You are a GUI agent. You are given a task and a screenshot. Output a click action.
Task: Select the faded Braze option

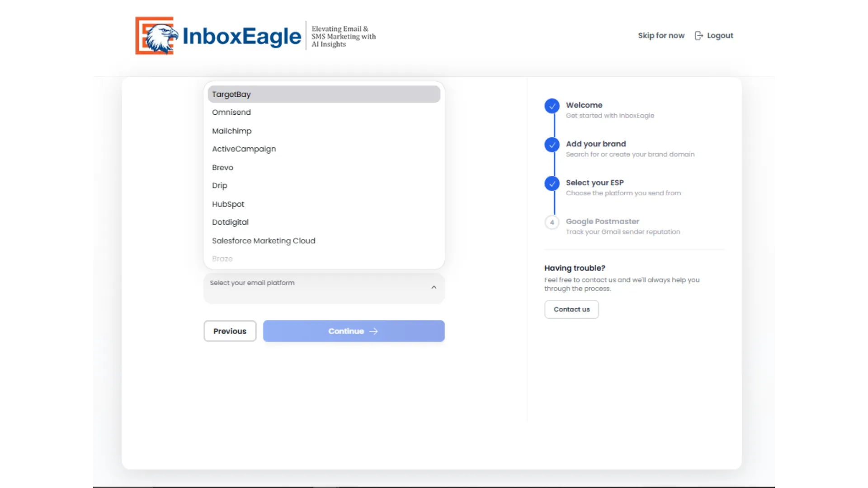tap(324, 259)
